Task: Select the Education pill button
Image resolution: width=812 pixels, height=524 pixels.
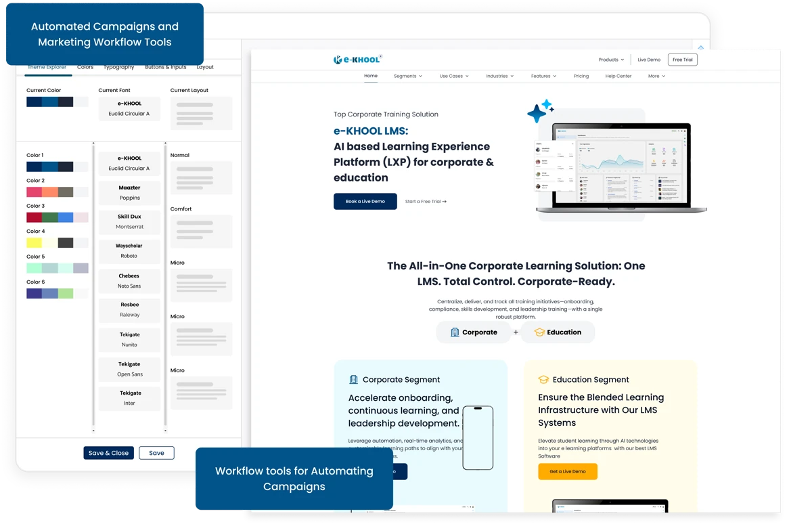Action: [558, 332]
